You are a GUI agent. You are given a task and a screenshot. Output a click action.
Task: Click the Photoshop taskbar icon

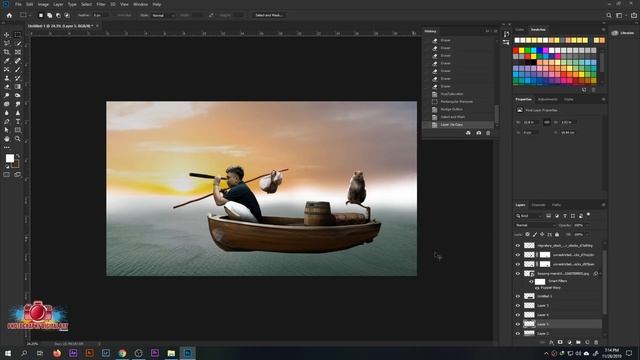tap(187, 353)
